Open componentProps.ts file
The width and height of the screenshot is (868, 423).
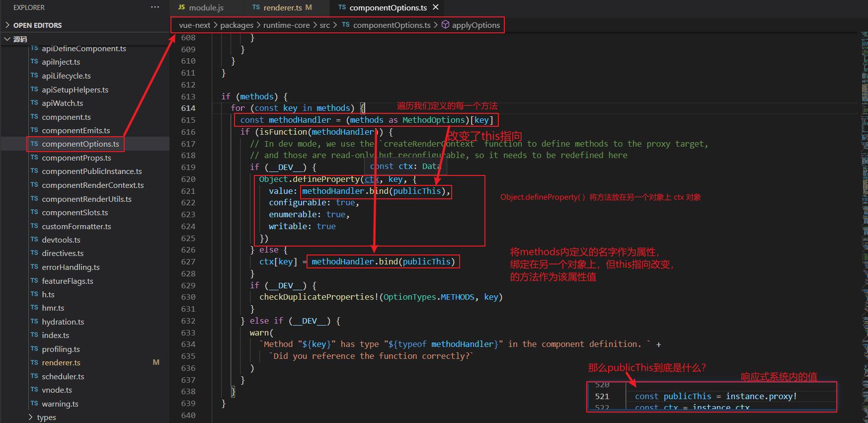76,158
